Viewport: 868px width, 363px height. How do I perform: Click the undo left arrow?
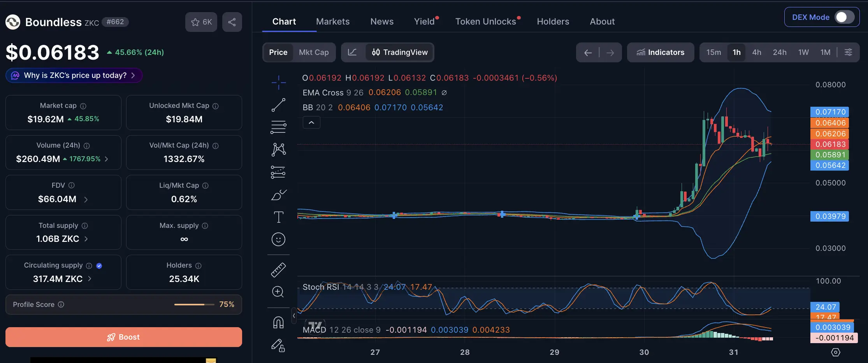click(x=588, y=53)
